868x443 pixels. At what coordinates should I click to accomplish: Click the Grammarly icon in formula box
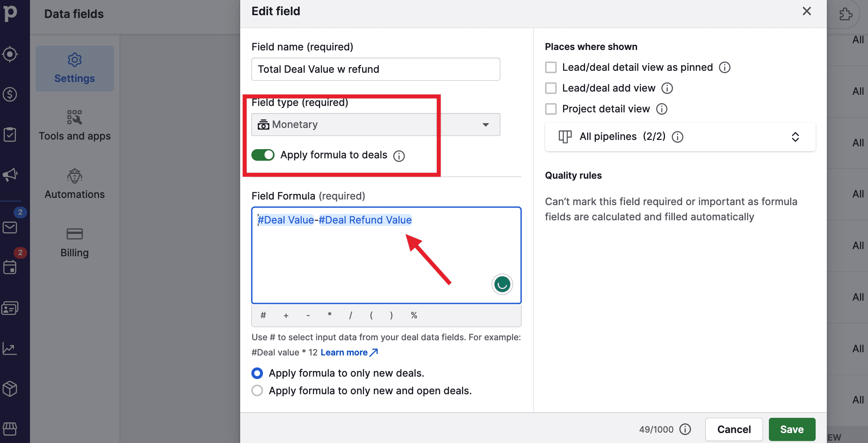(502, 284)
